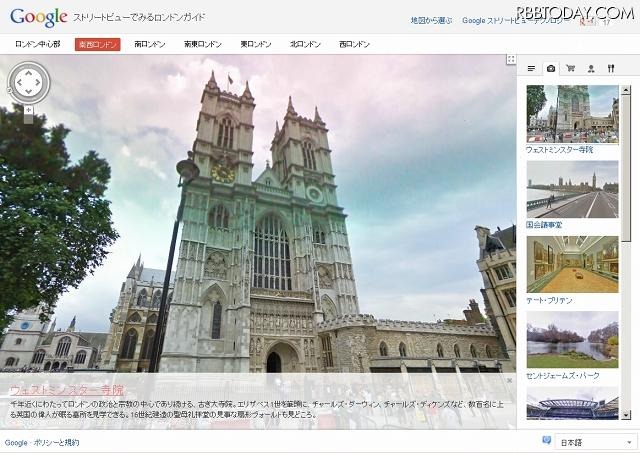Pan Street View left with the left arrow
This screenshot has height=453, width=640.
(x=20, y=83)
